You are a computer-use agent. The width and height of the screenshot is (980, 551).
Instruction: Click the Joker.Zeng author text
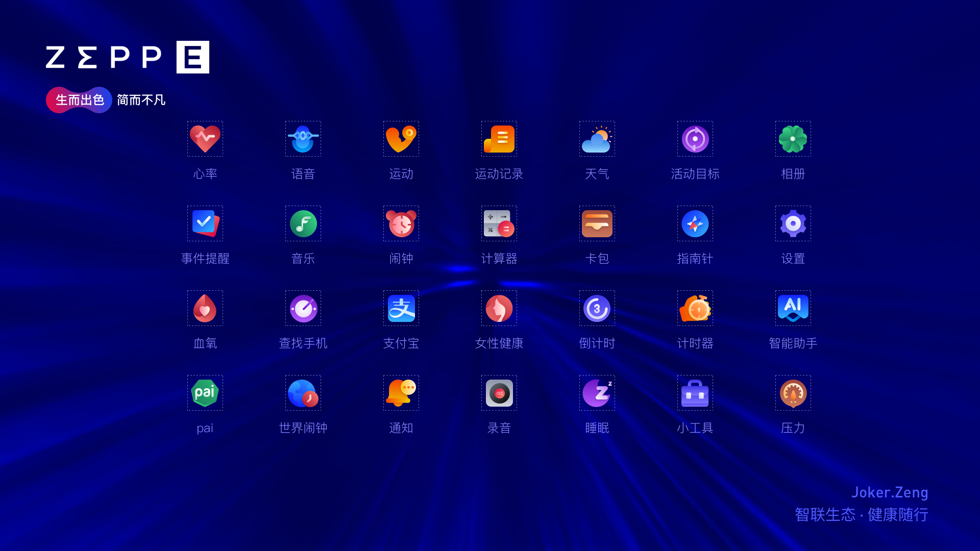tap(890, 492)
